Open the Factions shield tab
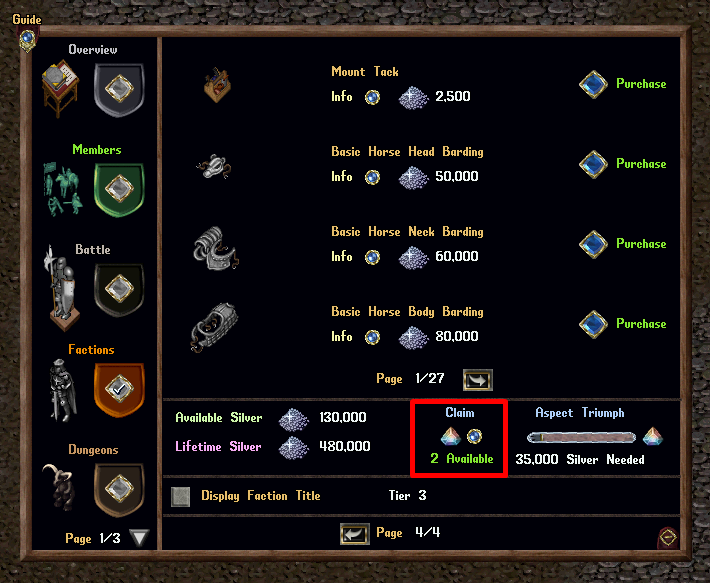 [x=119, y=390]
